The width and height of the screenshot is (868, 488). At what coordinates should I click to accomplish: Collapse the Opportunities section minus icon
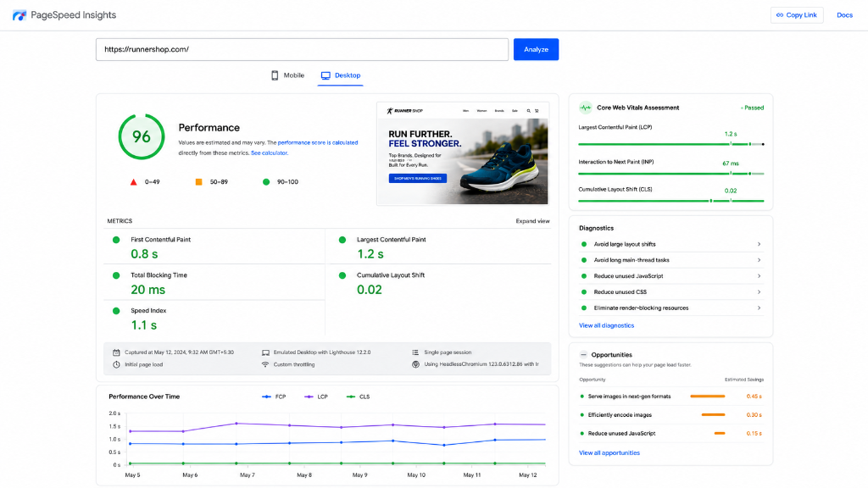click(x=583, y=355)
